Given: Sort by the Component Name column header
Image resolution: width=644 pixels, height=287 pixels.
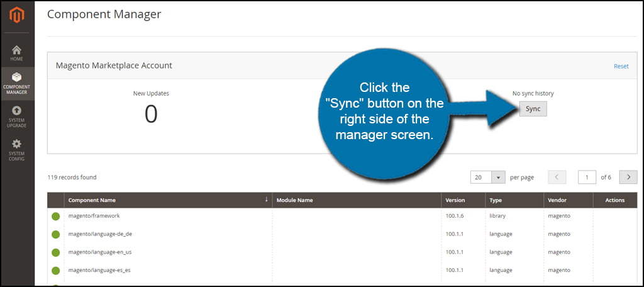Looking at the screenshot, I should coord(168,200).
